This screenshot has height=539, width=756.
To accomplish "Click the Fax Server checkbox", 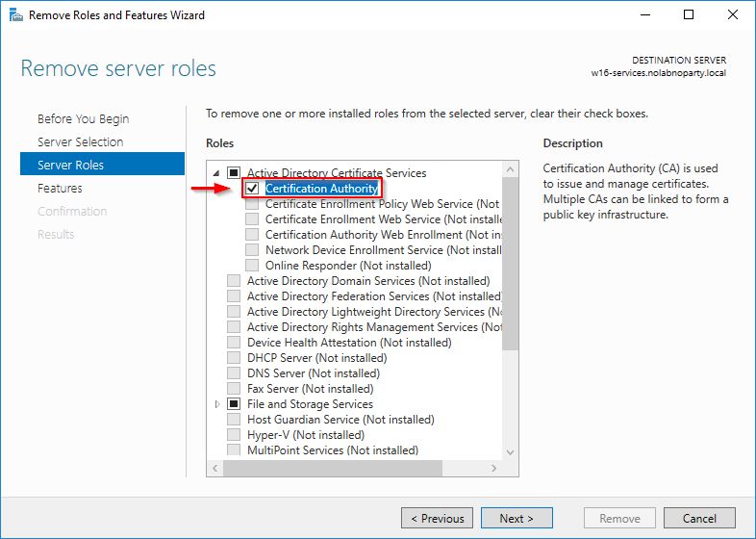I will pyautogui.click(x=234, y=389).
